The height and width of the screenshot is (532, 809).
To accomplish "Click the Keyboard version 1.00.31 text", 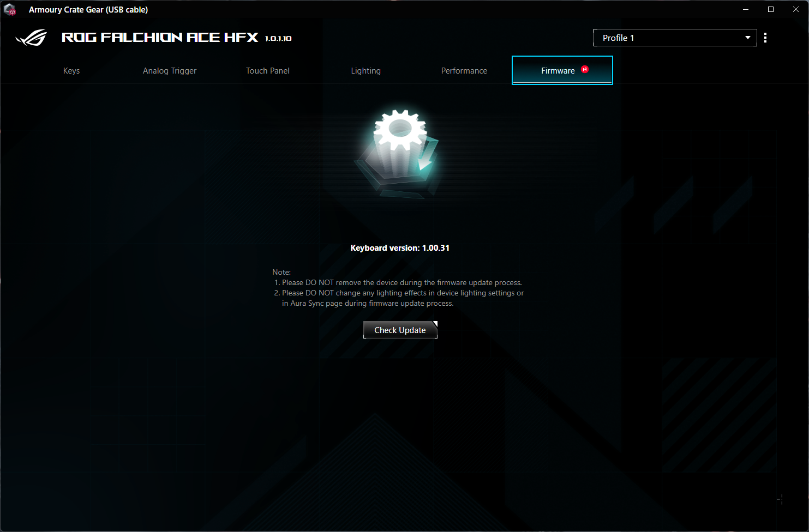I will tap(400, 248).
